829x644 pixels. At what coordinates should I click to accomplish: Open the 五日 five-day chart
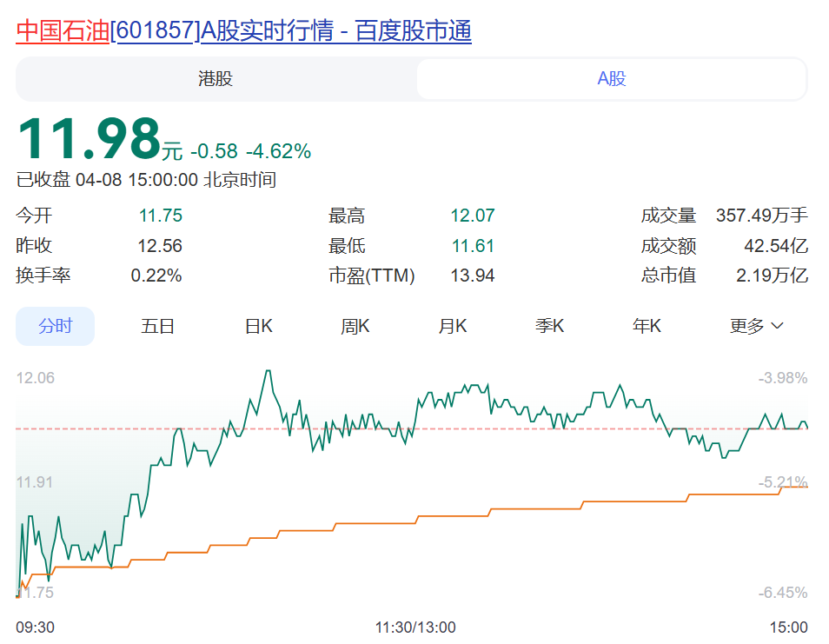[157, 325]
